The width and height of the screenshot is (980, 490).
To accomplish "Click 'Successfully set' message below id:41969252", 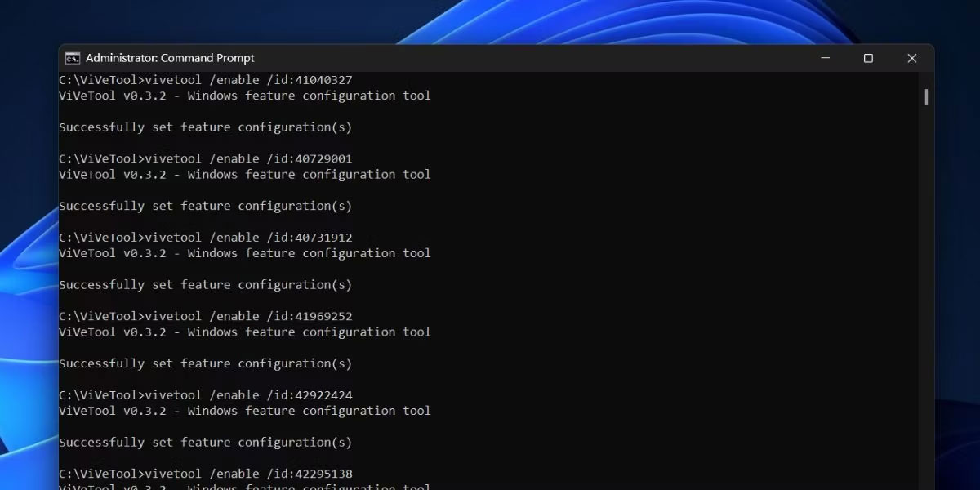I will (x=206, y=363).
